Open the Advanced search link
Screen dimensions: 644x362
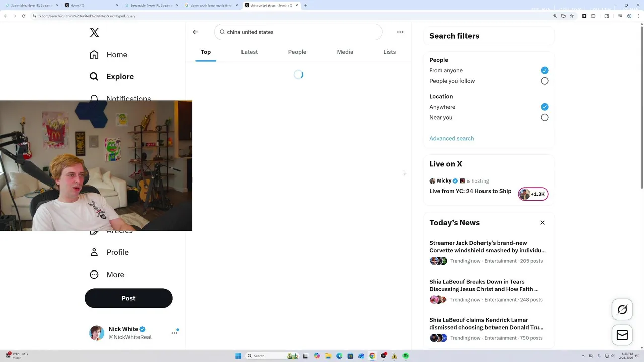pyautogui.click(x=451, y=138)
